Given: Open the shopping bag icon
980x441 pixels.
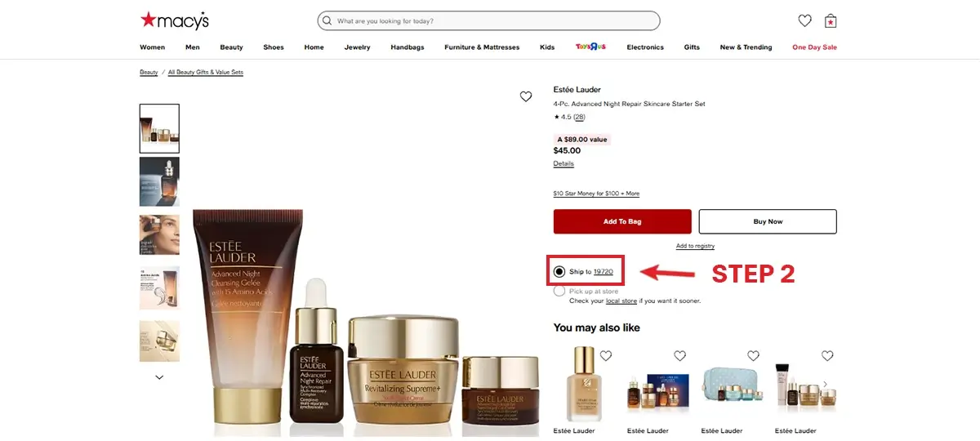Looking at the screenshot, I should (831, 20).
